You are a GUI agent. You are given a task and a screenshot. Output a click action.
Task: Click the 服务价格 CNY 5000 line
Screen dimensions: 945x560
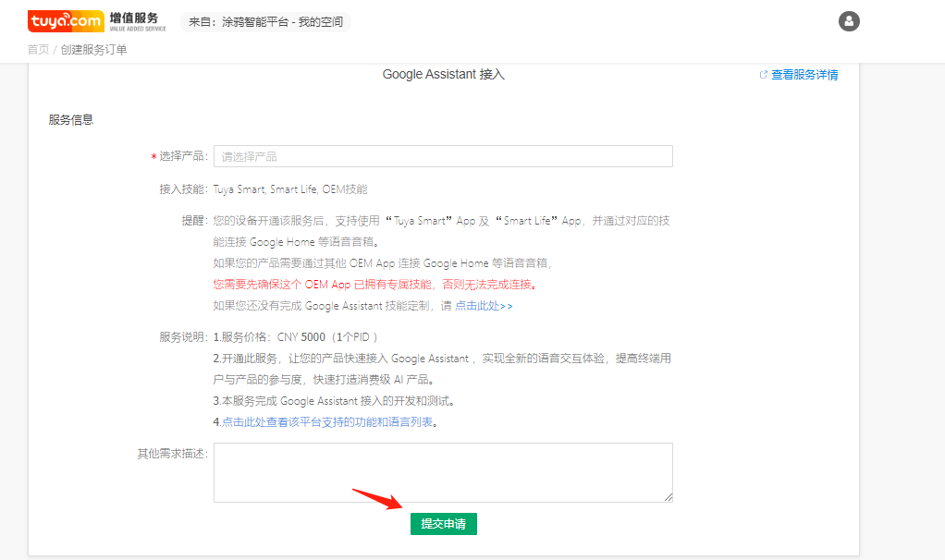tap(295, 337)
